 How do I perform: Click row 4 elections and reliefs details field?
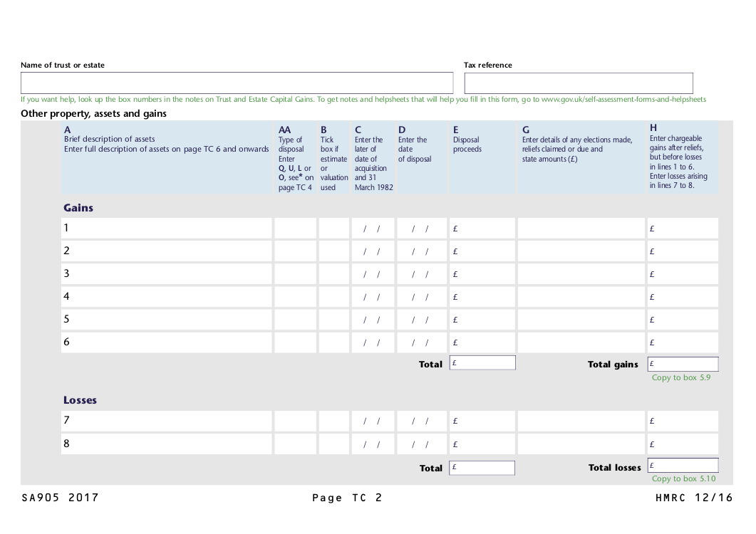[581, 297]
